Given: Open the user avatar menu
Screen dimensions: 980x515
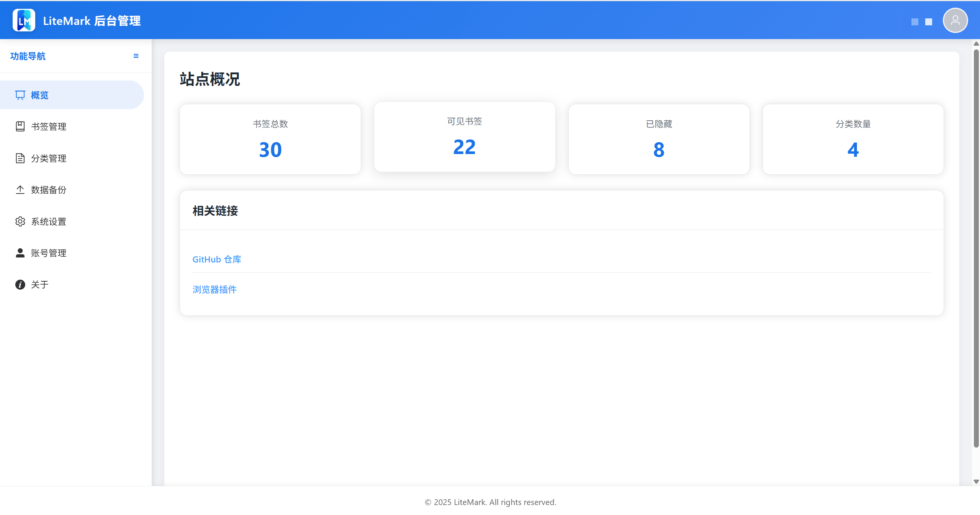Looking at the screenshot, I should point(955,20).
